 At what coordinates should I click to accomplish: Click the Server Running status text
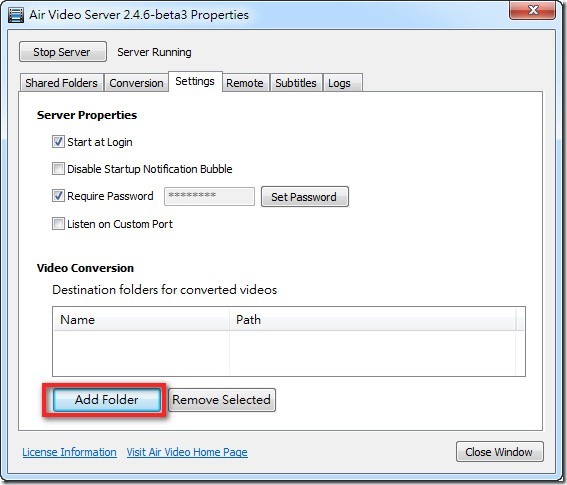point(154,52)
